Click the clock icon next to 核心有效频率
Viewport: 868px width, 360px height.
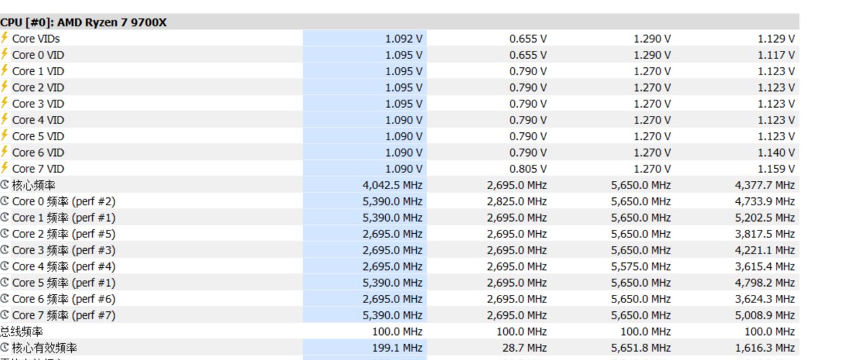tap(5, 348)
